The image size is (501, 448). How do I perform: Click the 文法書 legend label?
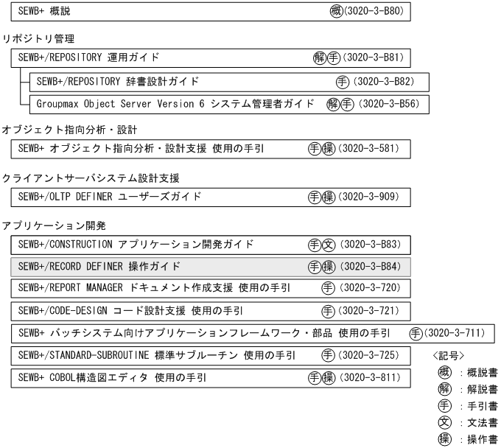coord(483,423)
